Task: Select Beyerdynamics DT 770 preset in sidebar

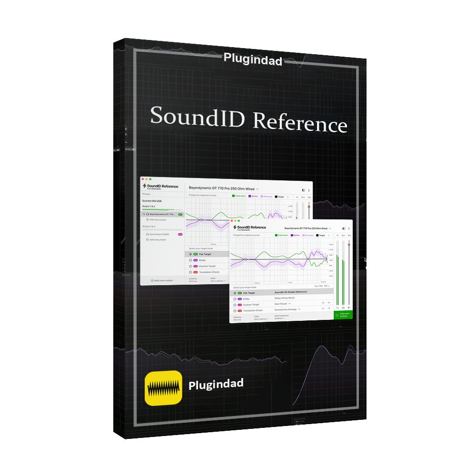Action: point(163,214)
